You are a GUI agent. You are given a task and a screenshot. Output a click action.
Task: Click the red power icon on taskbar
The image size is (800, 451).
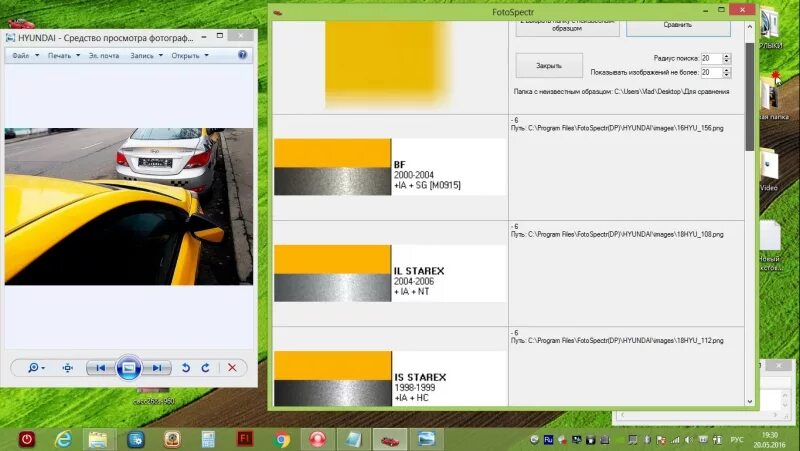[x=27, y=439]
